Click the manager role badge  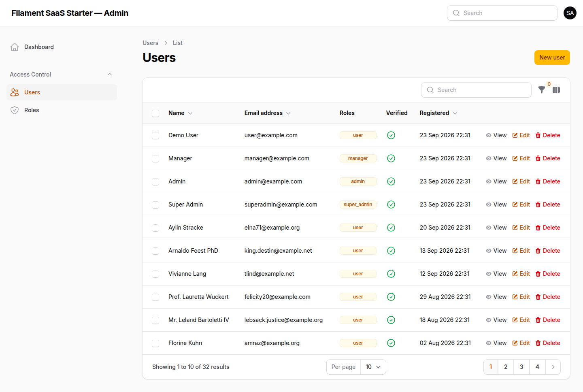pos(358,158)
